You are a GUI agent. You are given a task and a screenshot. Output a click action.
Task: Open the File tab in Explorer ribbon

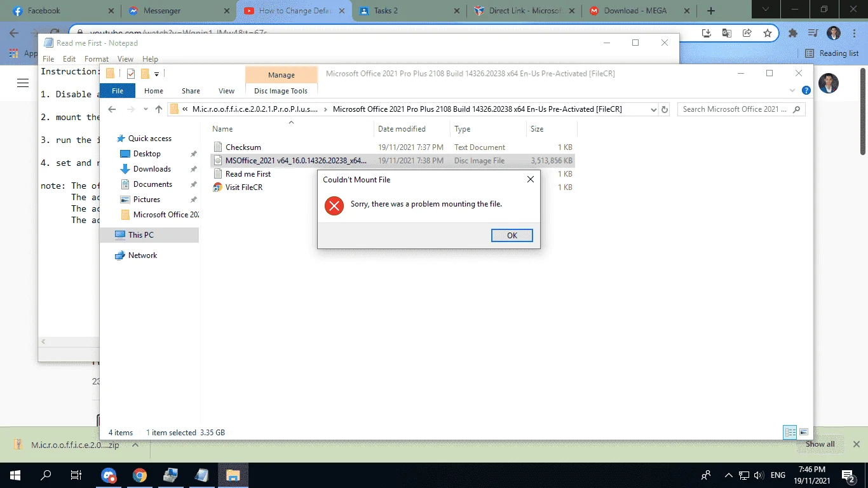[118, 91]
